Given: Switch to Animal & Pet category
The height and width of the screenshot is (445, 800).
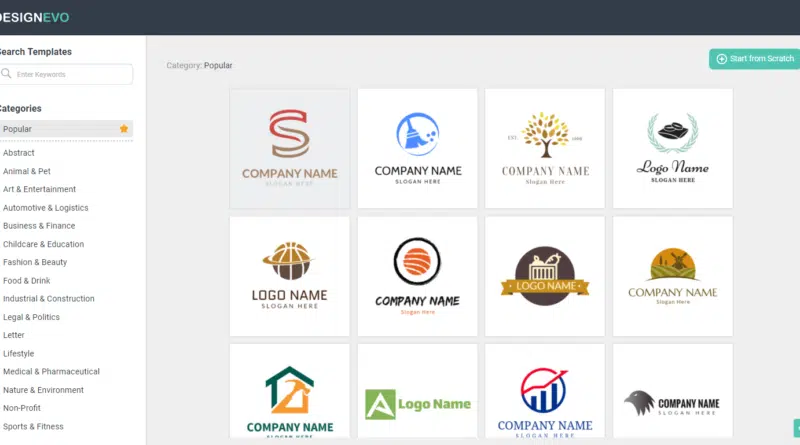Looking at the screenshot, I should click(x=27, y=171).
